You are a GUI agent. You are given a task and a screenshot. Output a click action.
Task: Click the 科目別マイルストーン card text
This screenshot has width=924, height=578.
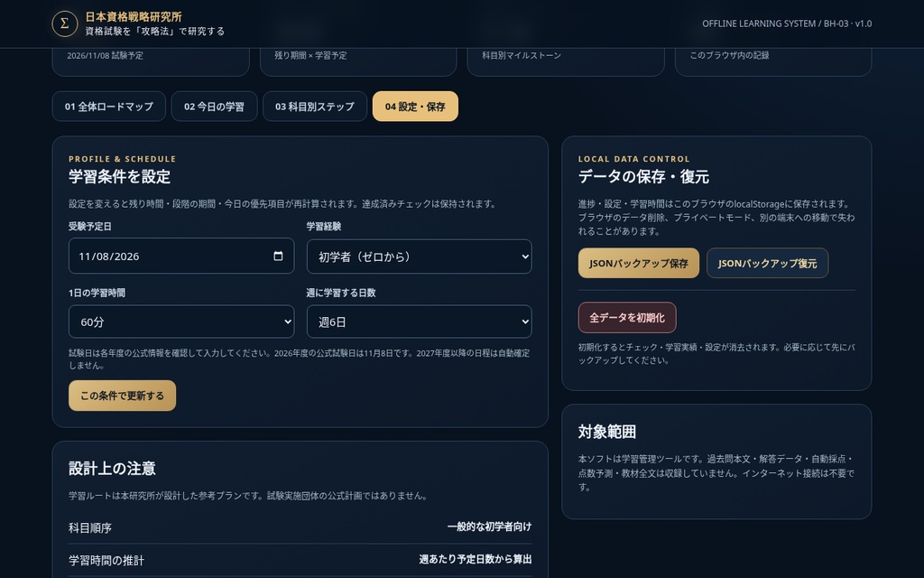522,55
